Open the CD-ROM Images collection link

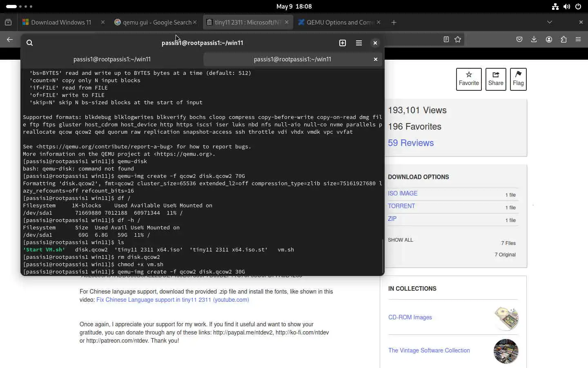(x=410, y=317)
